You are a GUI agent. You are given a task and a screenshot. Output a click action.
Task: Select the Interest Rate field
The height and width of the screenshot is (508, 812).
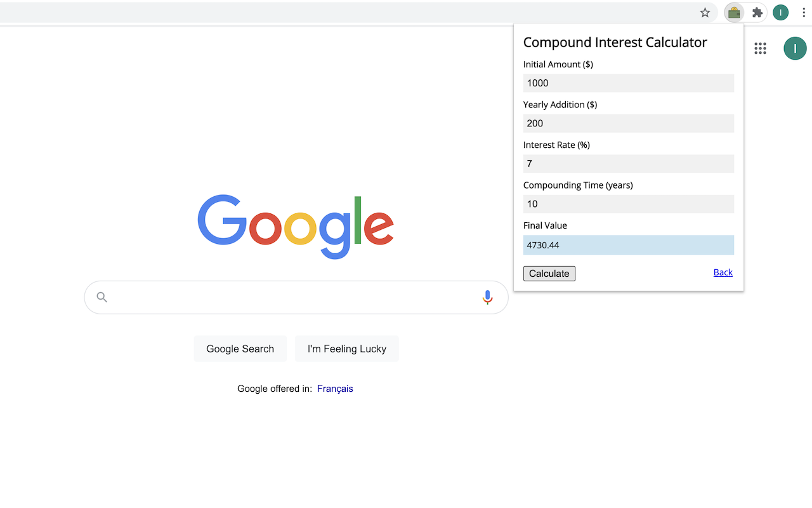click(628, 163)
